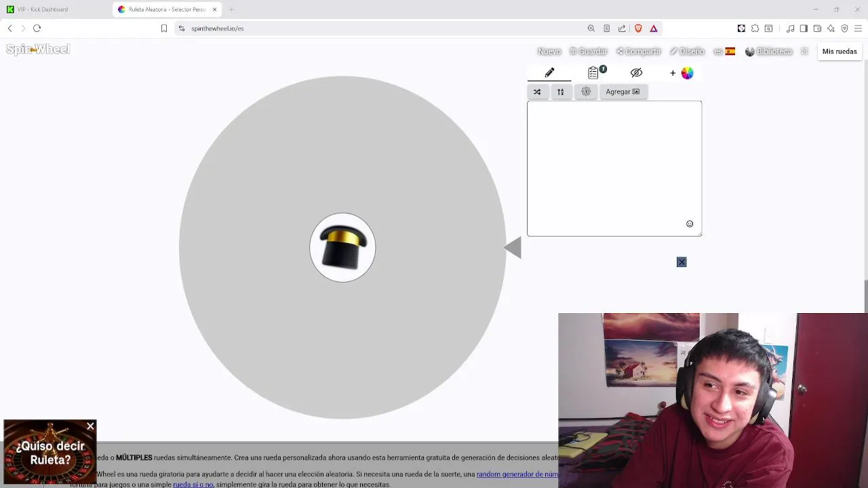Open the Brave Wallet icon
This screenshot has height=488, width=868.
coord(817,28)
